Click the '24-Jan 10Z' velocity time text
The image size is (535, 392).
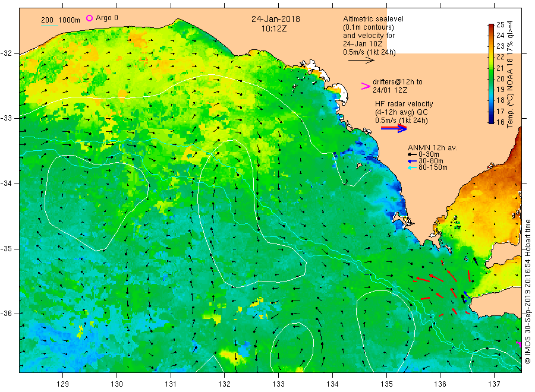click(363, 44)
